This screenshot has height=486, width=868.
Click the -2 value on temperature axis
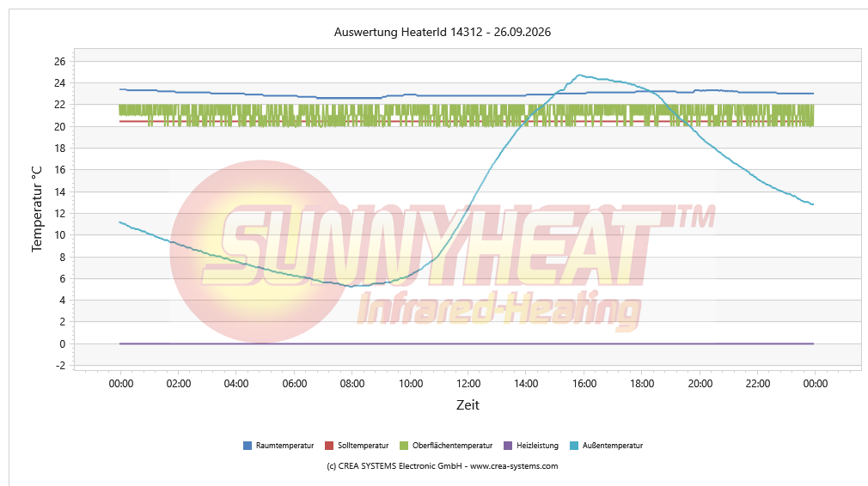(x=61, y=366)
